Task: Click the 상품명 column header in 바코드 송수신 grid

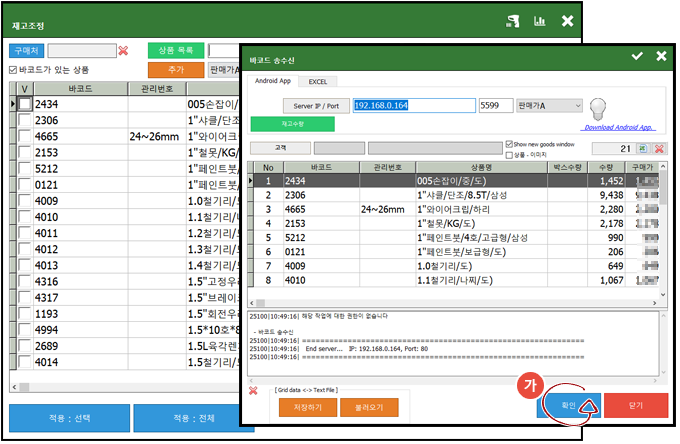Action: (481, 167)
